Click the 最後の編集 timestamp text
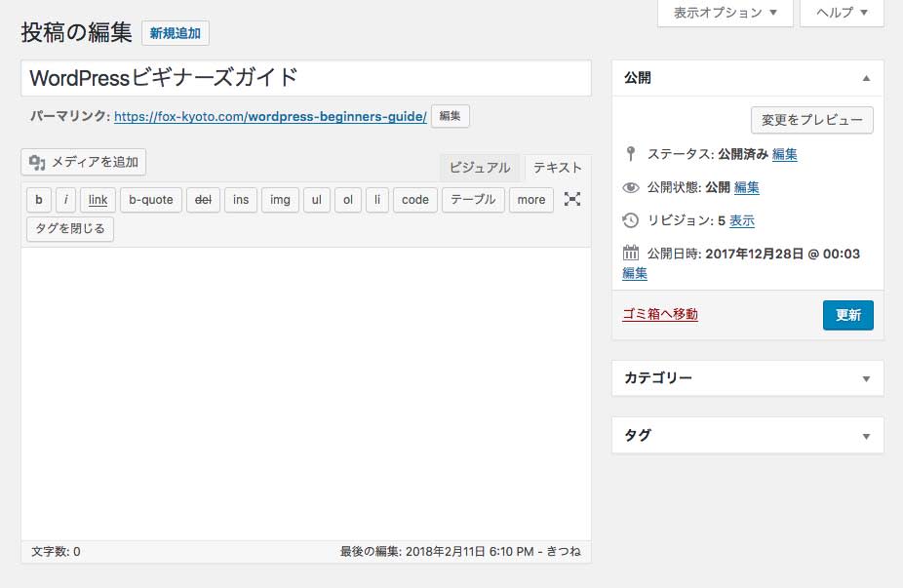 [460, 552]
